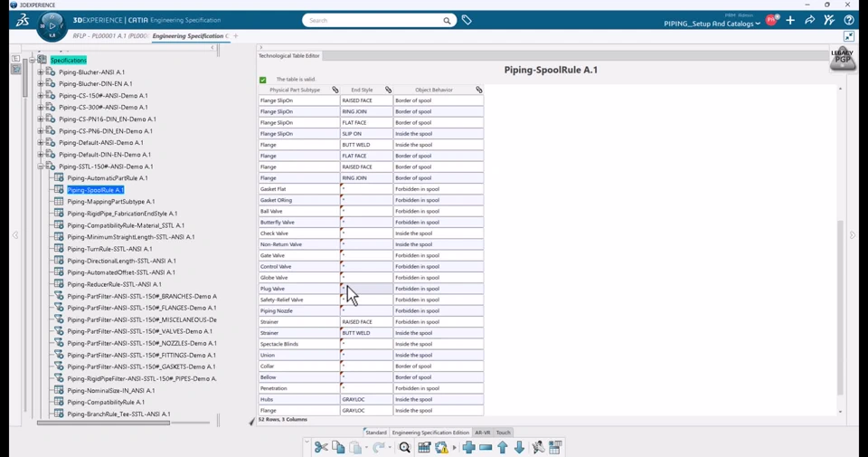Image resolution: width=868 pixels, height=457 pixels.
Task: Click the plus Add icon in header
Action: tap(790, 21)
